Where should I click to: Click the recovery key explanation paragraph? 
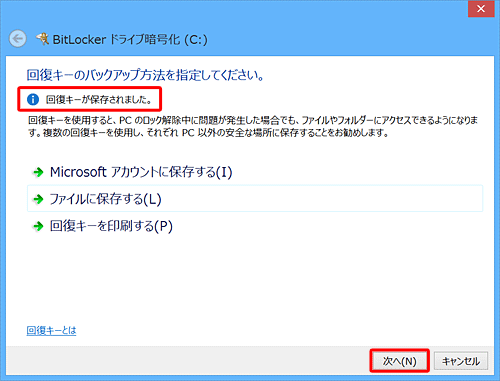point(253,126)
